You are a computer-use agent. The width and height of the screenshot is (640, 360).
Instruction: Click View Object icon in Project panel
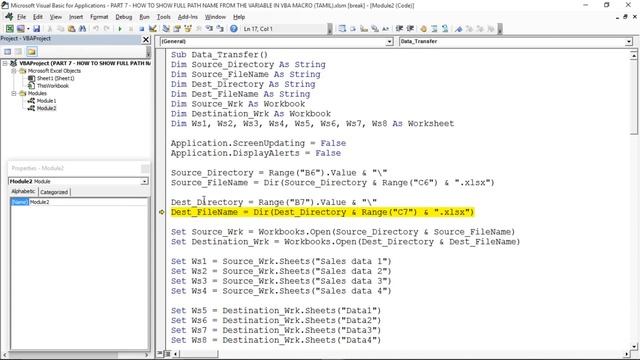18,51
